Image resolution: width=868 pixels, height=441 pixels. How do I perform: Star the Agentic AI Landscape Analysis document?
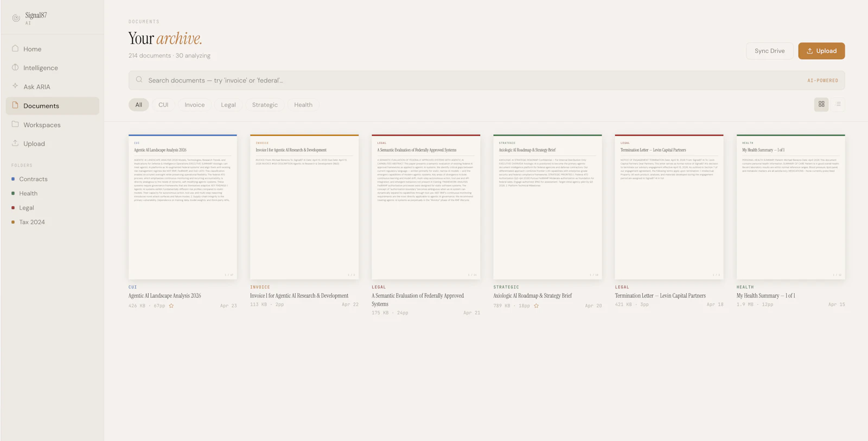(171, 306)
